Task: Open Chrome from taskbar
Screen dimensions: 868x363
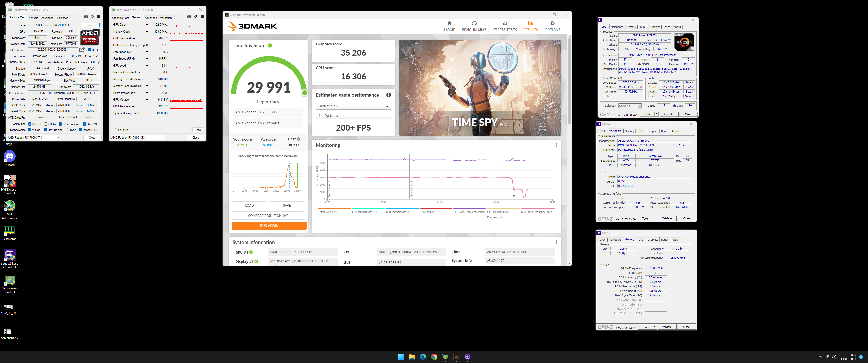Action: tap(434, 357)
